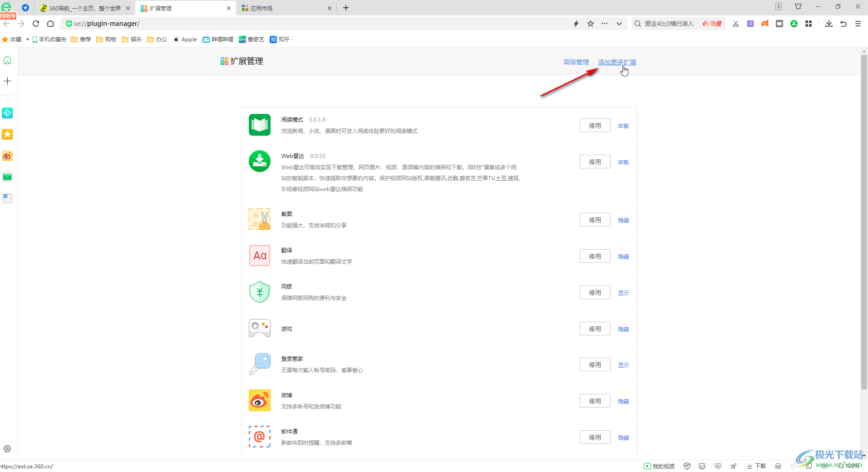868x472 pixels.
Task: Click the purple translate toolbar icon
Action: click(x=750, y=24)
